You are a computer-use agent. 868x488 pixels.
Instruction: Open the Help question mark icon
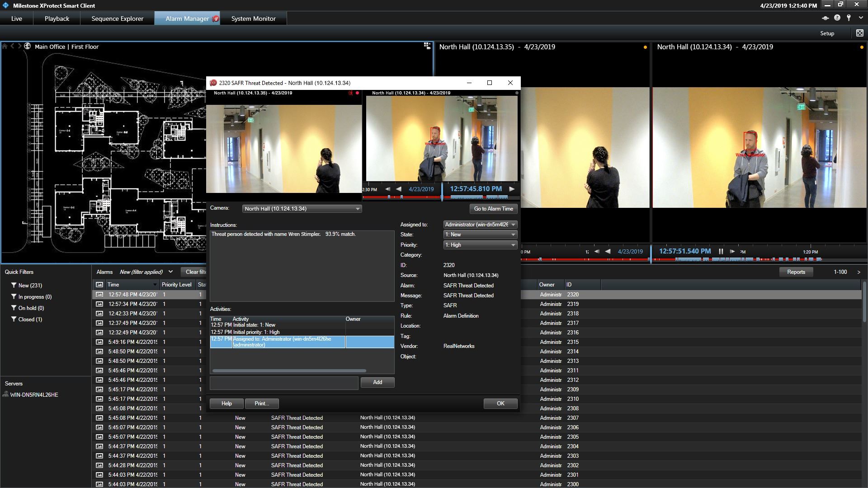pos(837,18)
